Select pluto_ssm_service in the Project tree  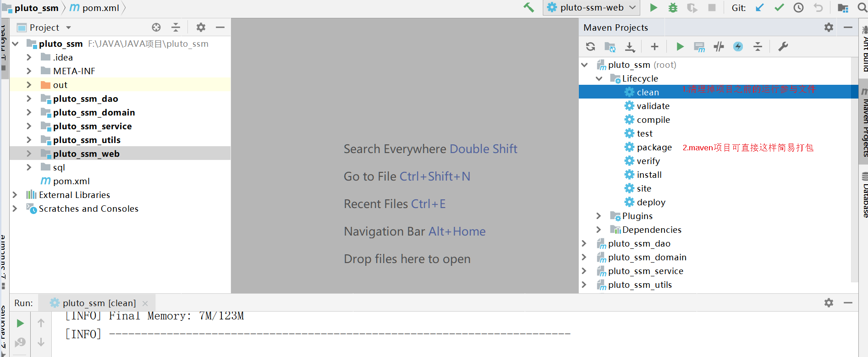[92, 126]
